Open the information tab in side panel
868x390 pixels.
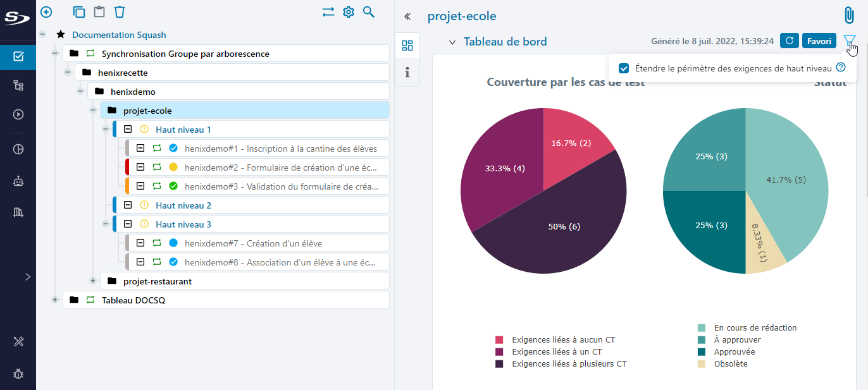click(407, 72)
